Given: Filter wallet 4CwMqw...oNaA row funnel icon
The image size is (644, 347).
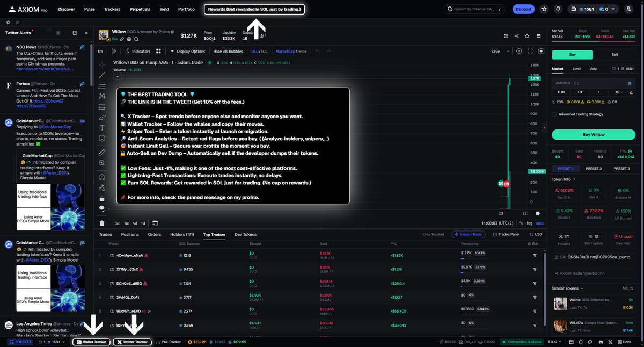Looking at the screenshot, I should pos(535,256).
